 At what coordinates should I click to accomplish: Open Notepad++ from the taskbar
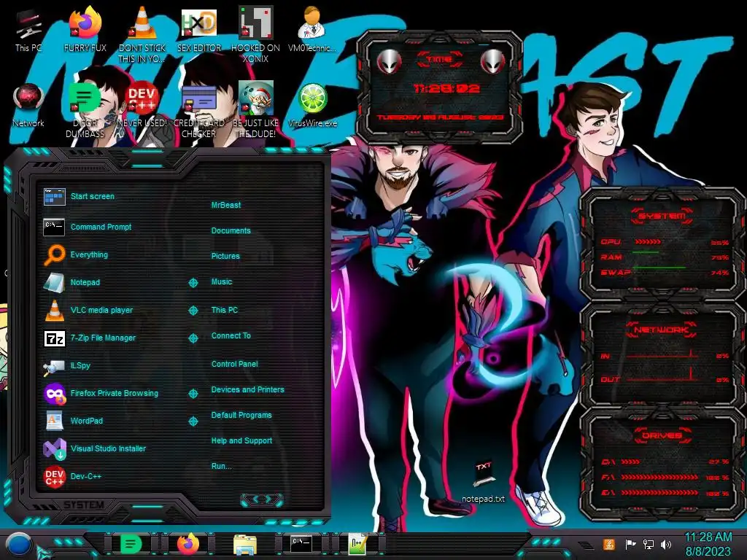357,544
